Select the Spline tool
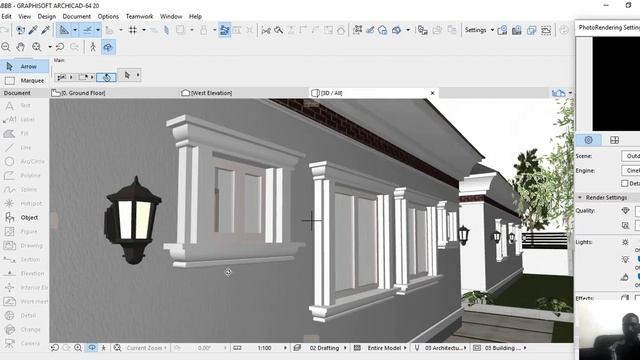 (x=24, y=189)
